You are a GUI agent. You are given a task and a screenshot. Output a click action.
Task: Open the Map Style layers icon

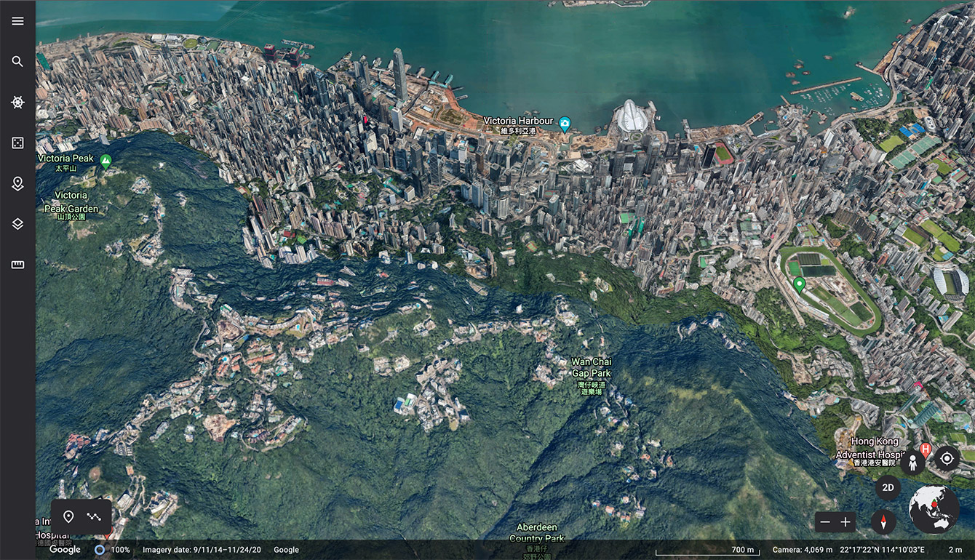[x=17, y=224]
